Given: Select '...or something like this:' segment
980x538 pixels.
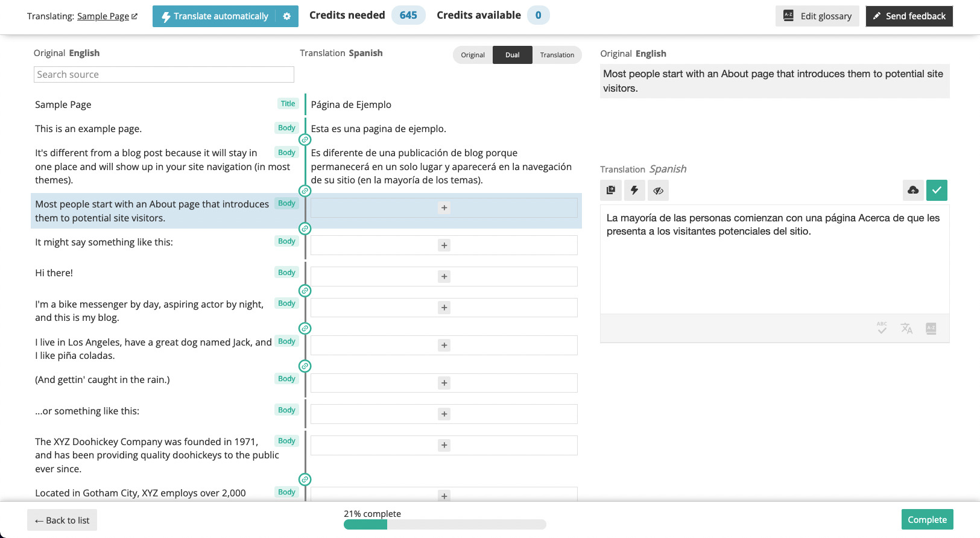Looking at the screenshot, I should [x=87, y=411].
